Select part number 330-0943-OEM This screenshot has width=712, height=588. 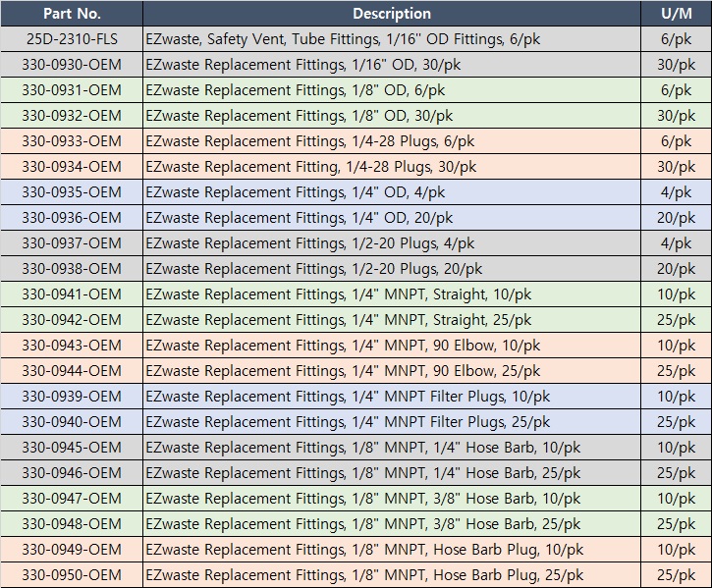[72, 346]
